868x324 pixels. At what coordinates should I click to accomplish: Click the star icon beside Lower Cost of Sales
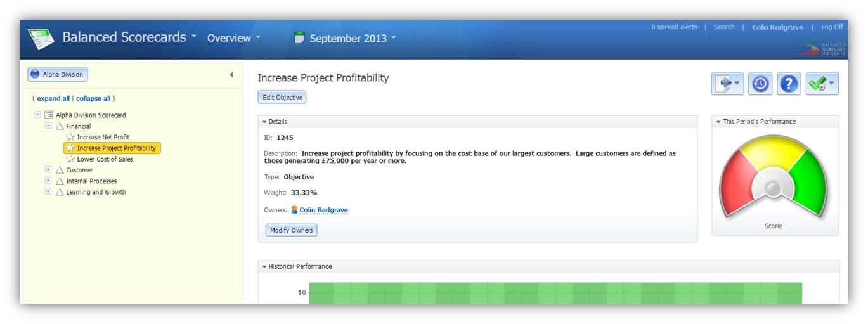70,159
